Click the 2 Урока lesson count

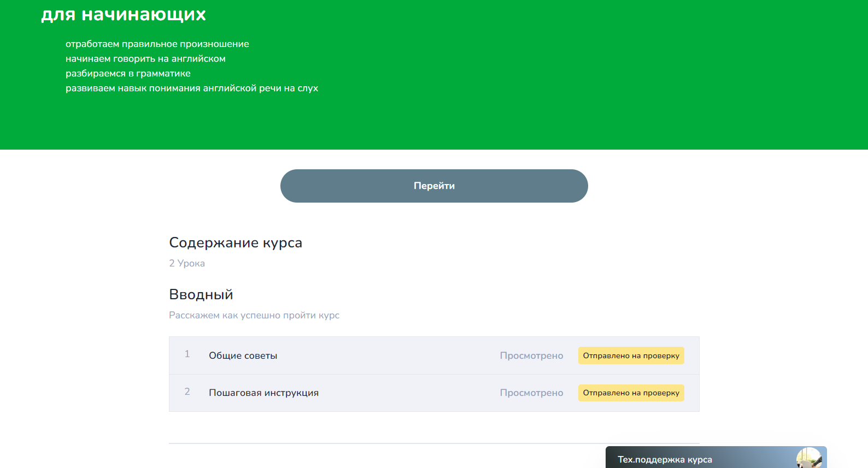click(187, 263)
